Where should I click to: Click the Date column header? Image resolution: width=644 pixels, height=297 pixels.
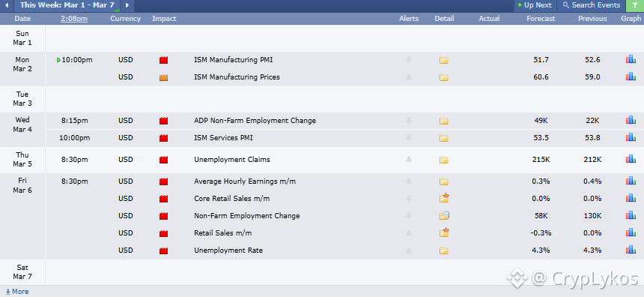point(22,19)
